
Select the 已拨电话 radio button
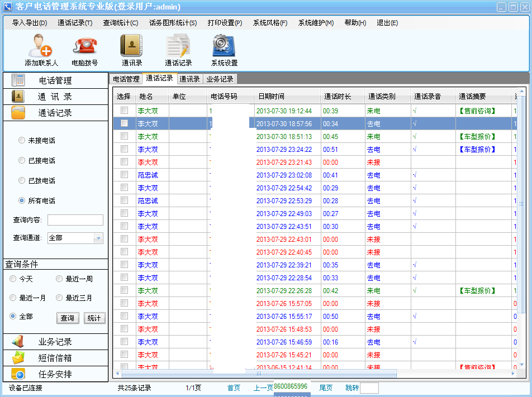[x=22, y=180]
